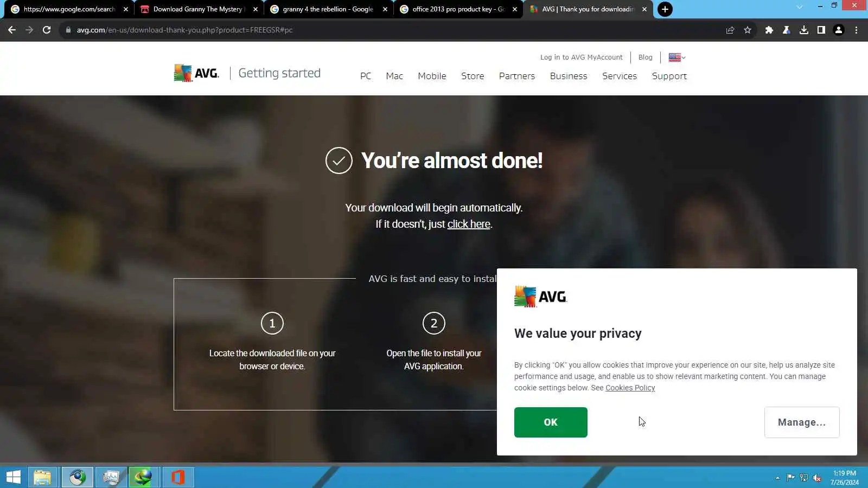This screenshot has height=488, width=868.
Task: Close the 'Download Granny The Mystery' tab
Action: click(256, 9)
